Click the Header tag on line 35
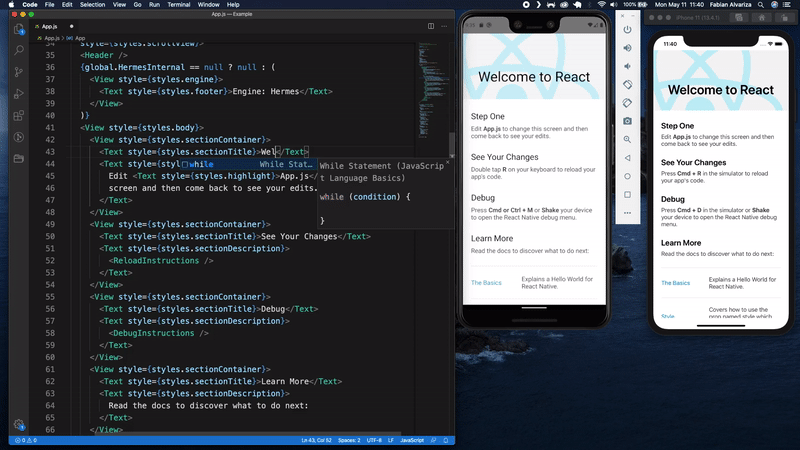 [104, 55]
